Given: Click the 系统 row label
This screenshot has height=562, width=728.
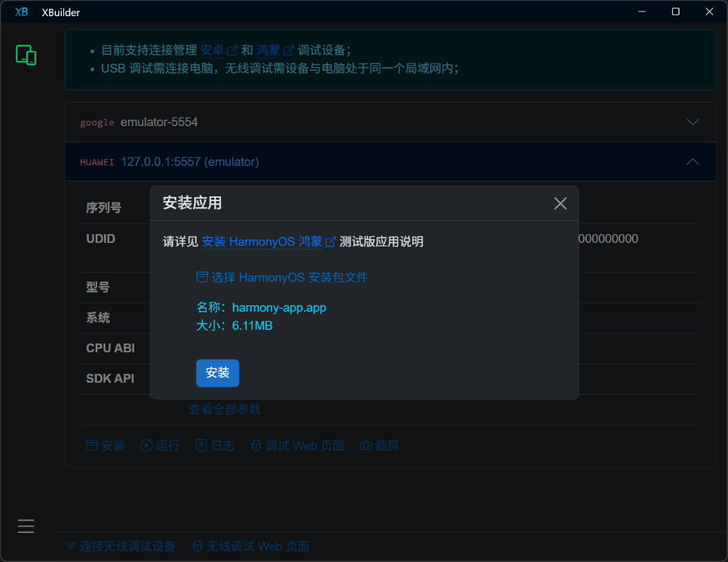Looking at the screenshot, I should pos(98,318).
